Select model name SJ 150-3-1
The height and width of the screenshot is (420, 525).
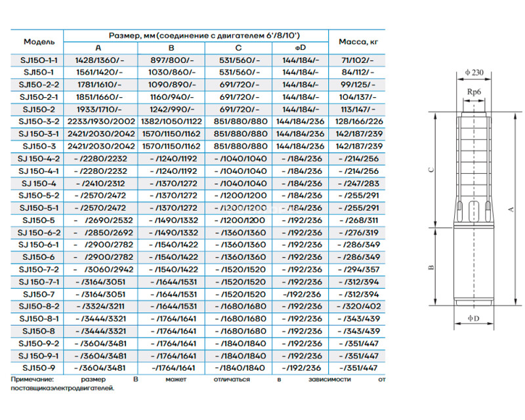pos(39,134)
